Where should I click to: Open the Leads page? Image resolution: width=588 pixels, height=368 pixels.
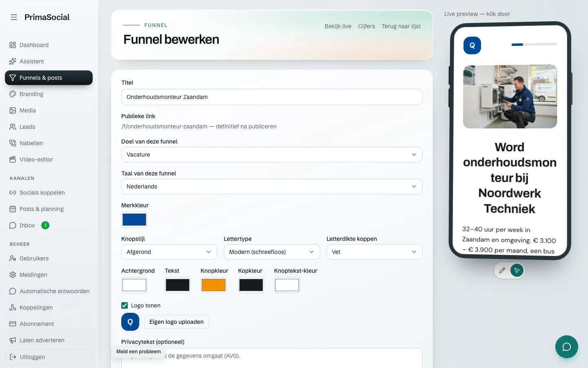click(x=49, y=127)
